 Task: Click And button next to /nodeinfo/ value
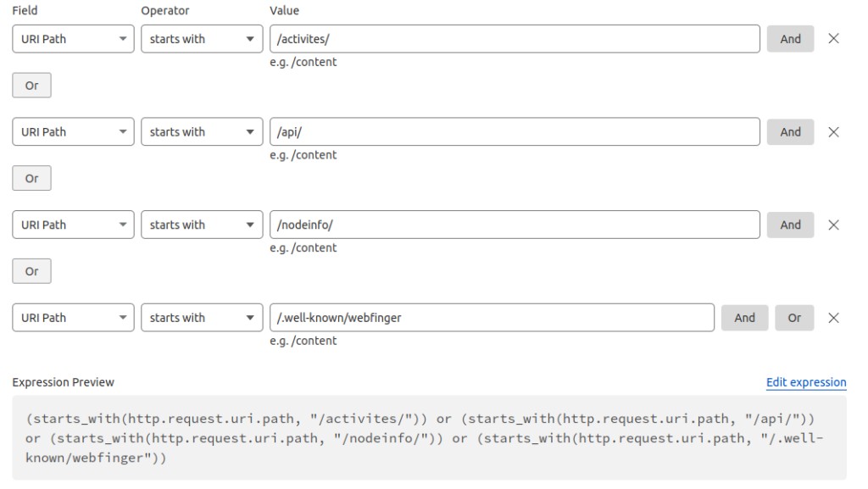pos(790,225)
